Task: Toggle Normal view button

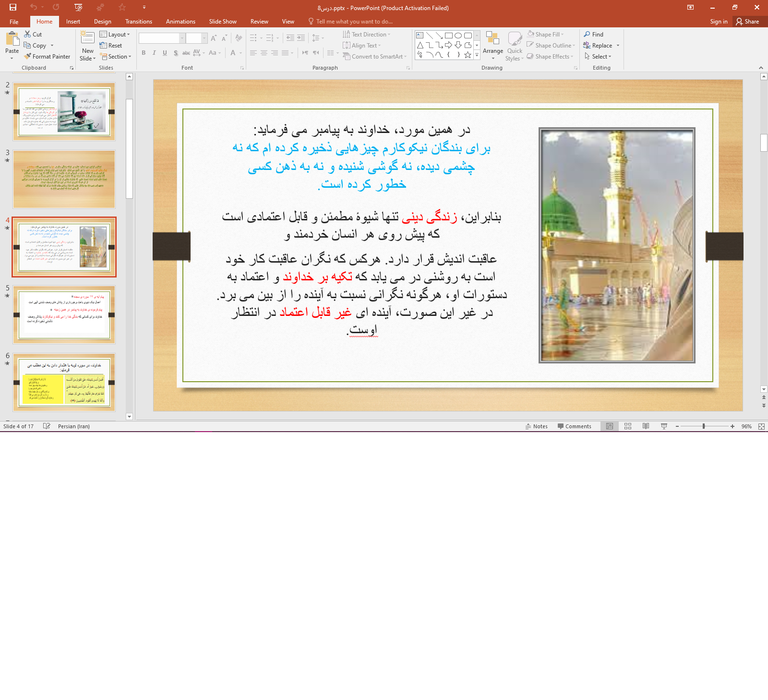Action: click(x=609, y=426)
